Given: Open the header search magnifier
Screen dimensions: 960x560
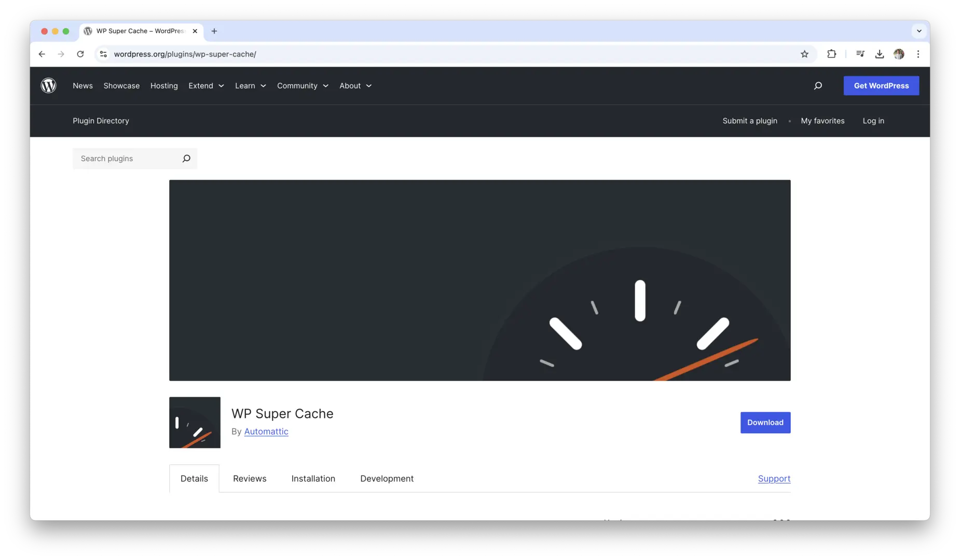Looking at the screenshot, I should click(x=818, y=86).
